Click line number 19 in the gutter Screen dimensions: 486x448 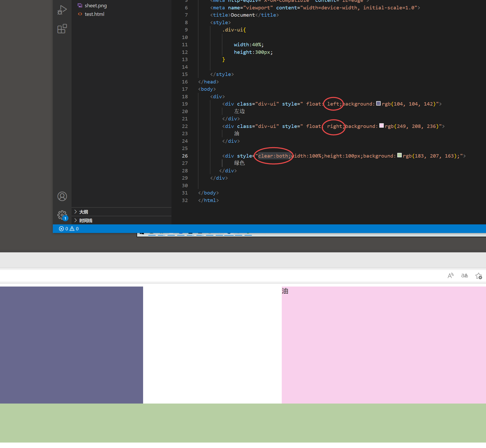(185, 104)
